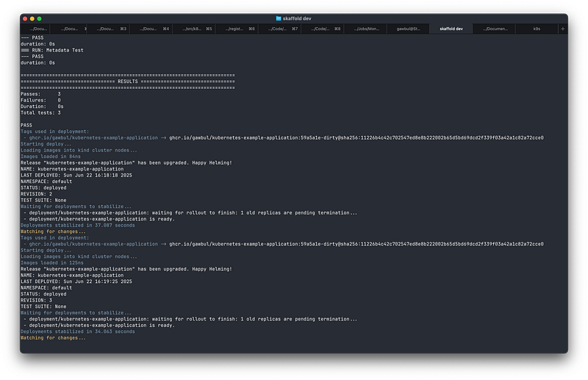
Task: Click "Deployments stabilized in 37.087 seconds" line
Action: click(x=77, y=225)
